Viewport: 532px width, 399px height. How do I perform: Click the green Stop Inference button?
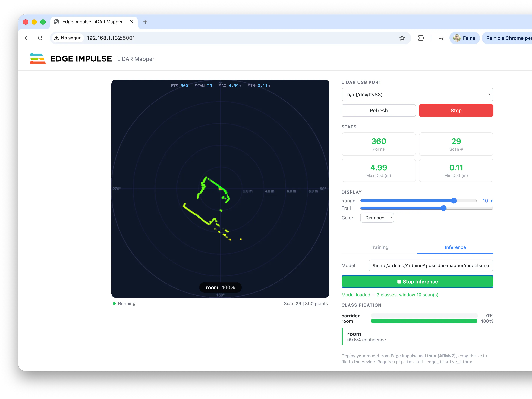tap(417, 282)
